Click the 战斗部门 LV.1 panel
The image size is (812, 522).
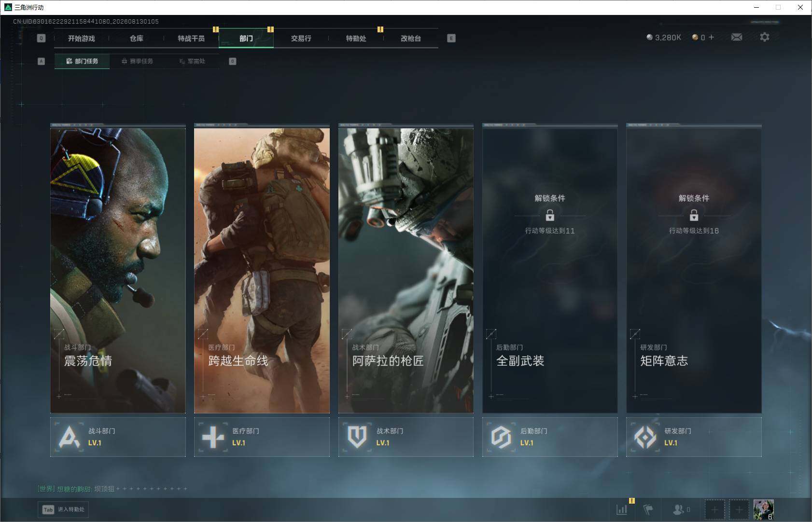coord(118,437)
